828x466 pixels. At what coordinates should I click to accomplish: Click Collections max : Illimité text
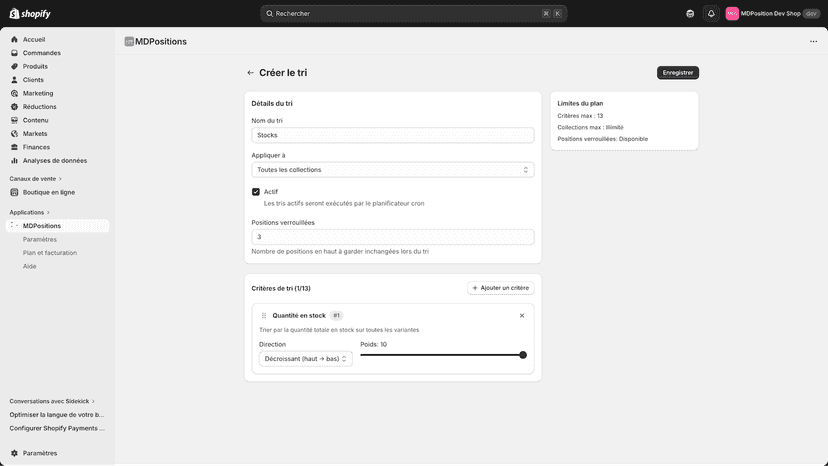[590, 127]
